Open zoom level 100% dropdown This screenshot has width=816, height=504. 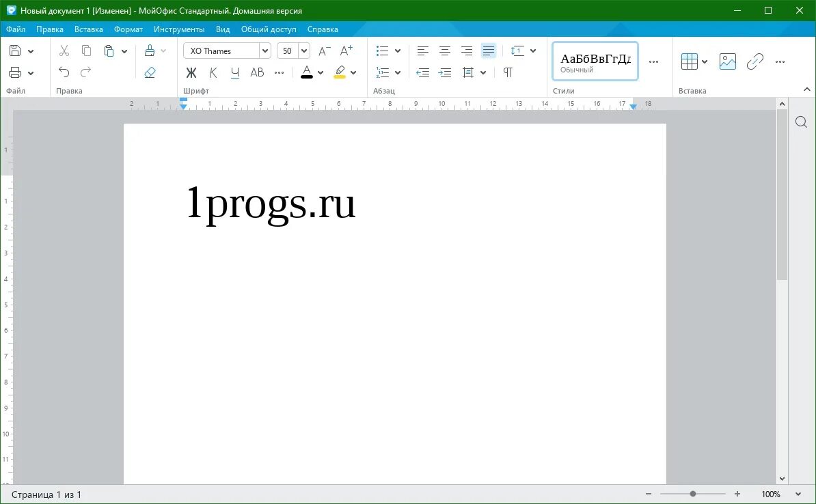pyautogui.click(x=798, y=494)
